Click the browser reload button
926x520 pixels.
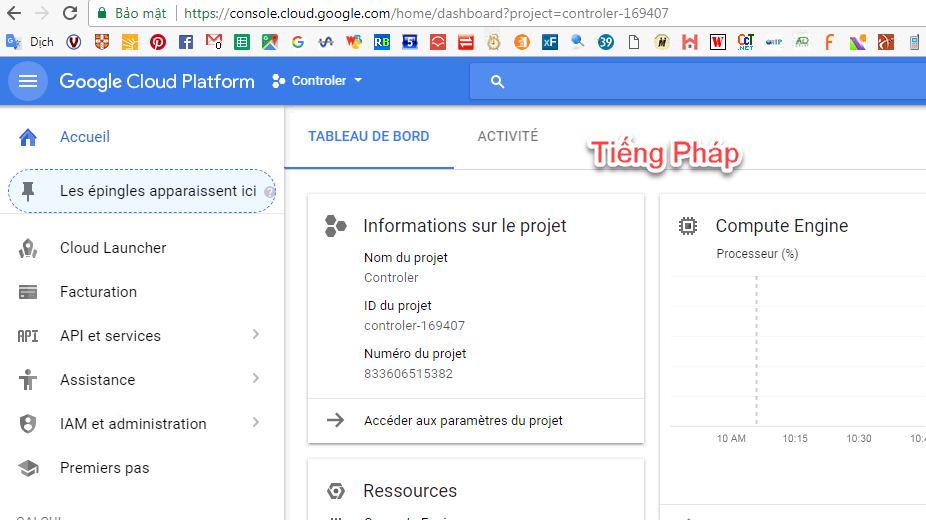pyautogui.click(x=70, y=13)
